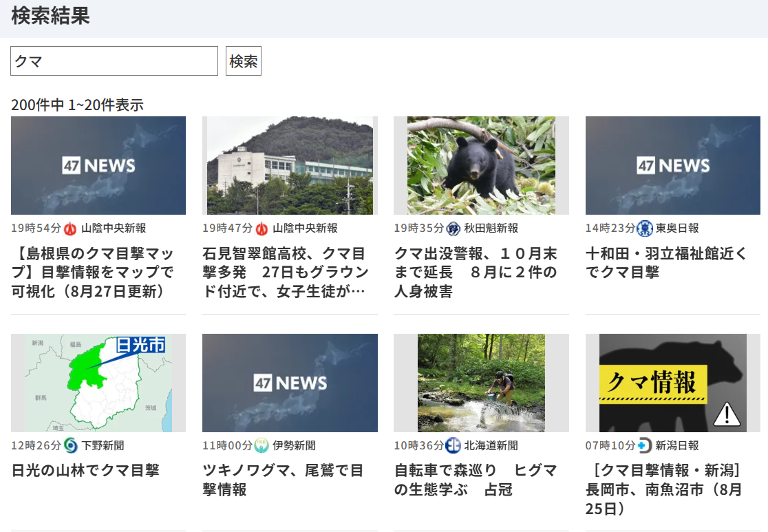
Task: Click the source name 秋田魁新報
Action: [491, 228]
